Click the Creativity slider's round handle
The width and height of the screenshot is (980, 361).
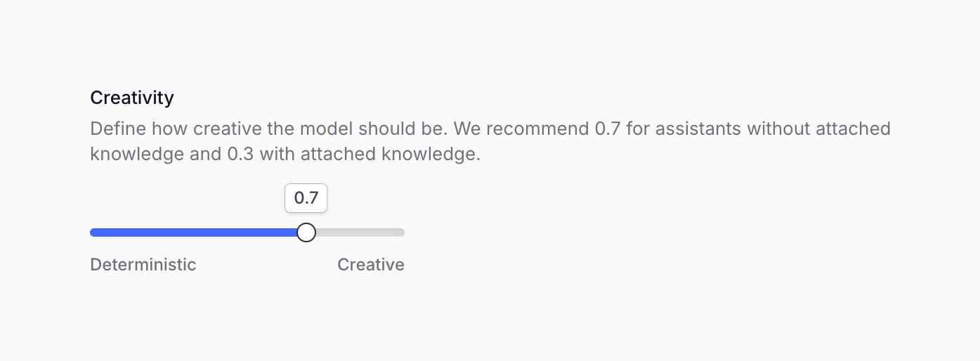click(x=306, y=232)
